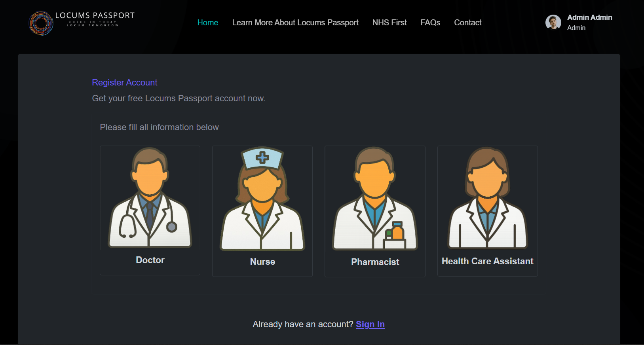
Task: Click the Nurse label
Action: point(262,262)
